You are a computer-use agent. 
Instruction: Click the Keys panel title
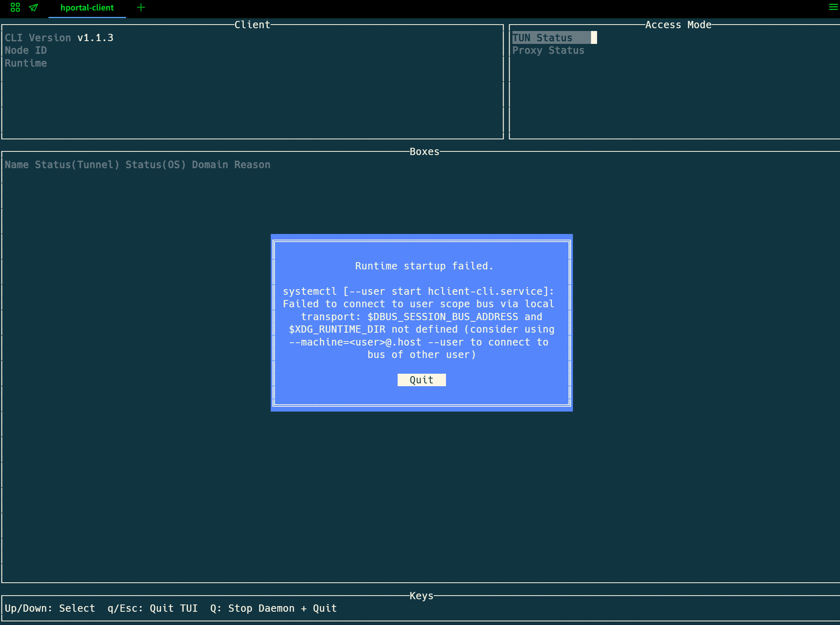(421, 596)
